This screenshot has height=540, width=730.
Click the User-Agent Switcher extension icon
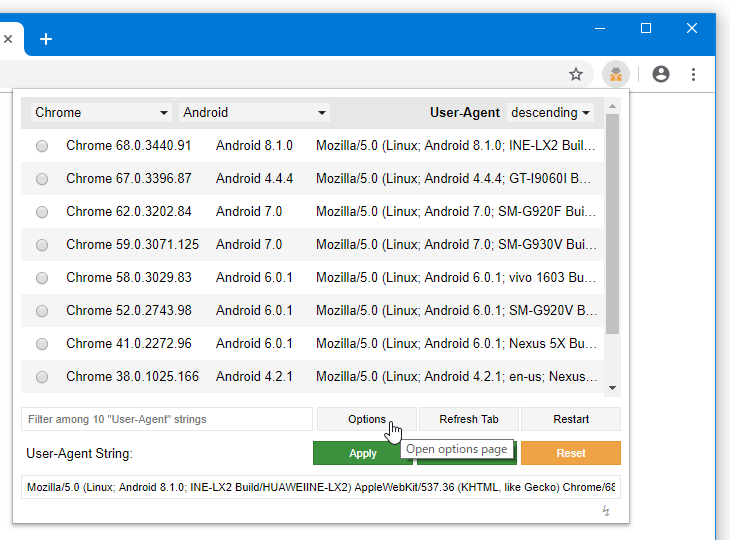[x=615, y=74]
